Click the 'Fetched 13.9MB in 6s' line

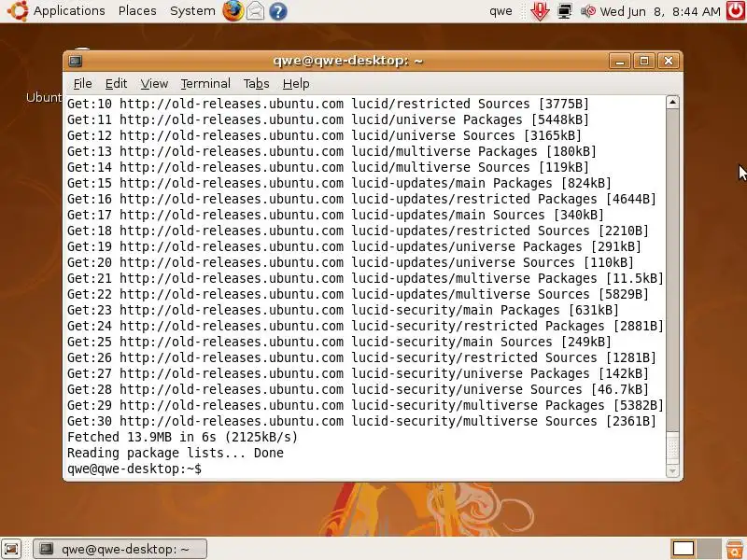pyautogui.click(x=182, y=437)
